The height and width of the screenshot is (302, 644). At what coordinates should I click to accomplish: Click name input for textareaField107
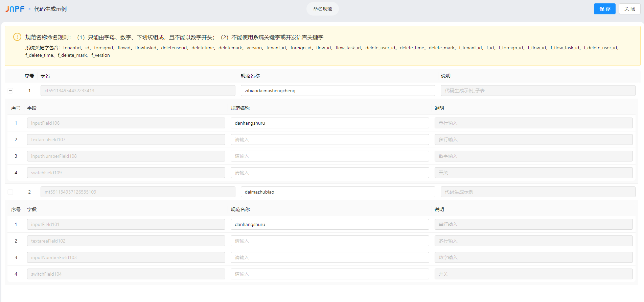tap(329, 140)
